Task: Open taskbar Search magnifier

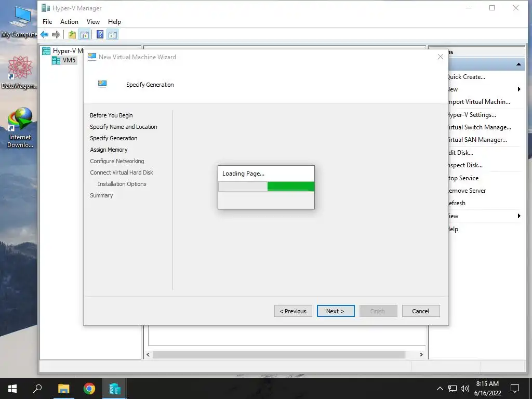Action: 37,389
